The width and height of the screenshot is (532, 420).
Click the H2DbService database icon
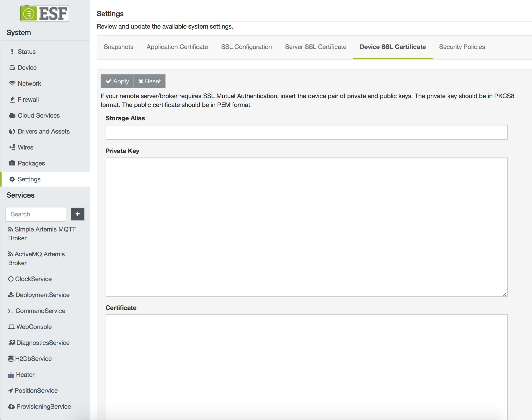point(11,358)
